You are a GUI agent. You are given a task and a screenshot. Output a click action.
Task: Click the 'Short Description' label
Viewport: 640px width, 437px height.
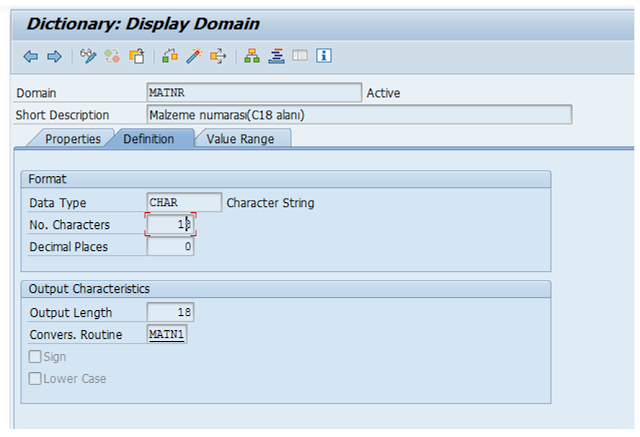click(x=62, y=115)
